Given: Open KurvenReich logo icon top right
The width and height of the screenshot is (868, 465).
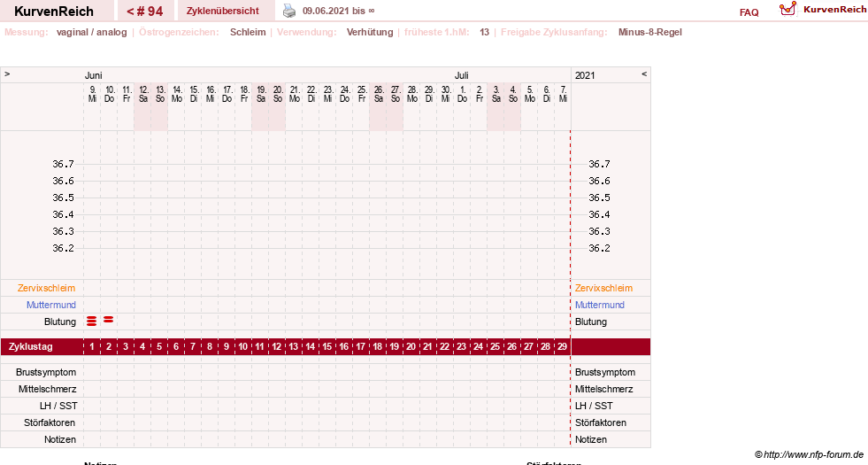Looking at the screenshot, I should 787,8.
